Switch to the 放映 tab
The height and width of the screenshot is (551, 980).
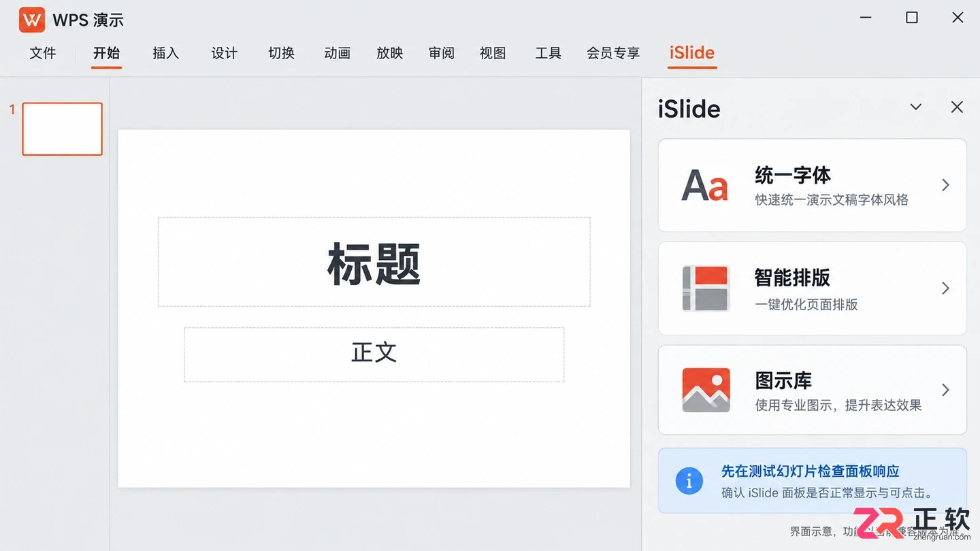[390, 53]
